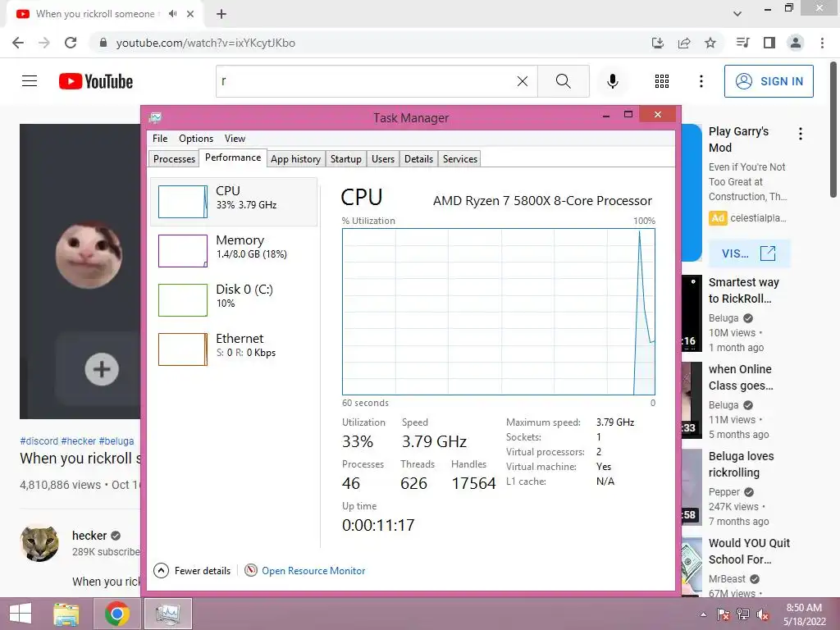Open the Task Manager View menu
This screenshot has height=630, width=840.
(235, 138)
